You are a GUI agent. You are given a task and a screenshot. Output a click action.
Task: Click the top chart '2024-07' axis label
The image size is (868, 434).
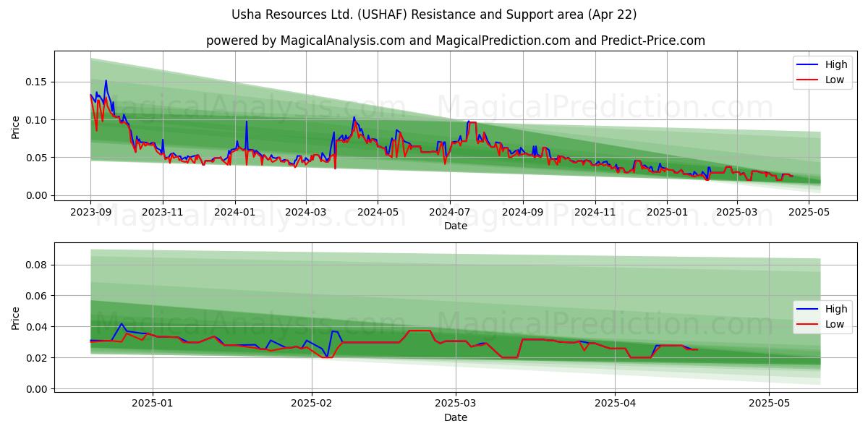[450, 213]
